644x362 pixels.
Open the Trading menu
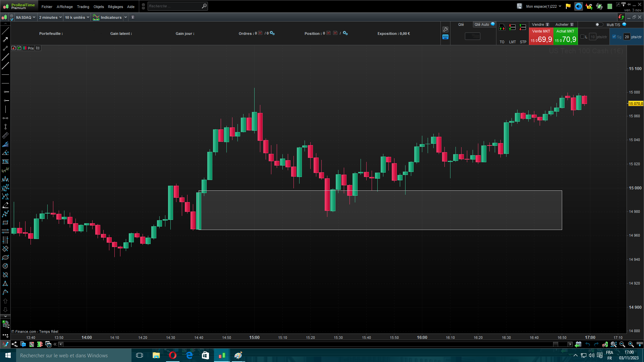[83, 7]
